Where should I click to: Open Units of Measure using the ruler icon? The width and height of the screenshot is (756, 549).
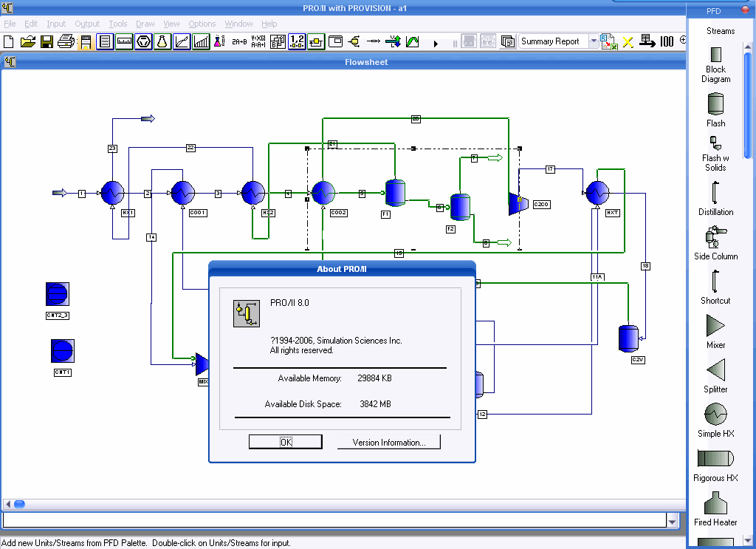[123, 41]
